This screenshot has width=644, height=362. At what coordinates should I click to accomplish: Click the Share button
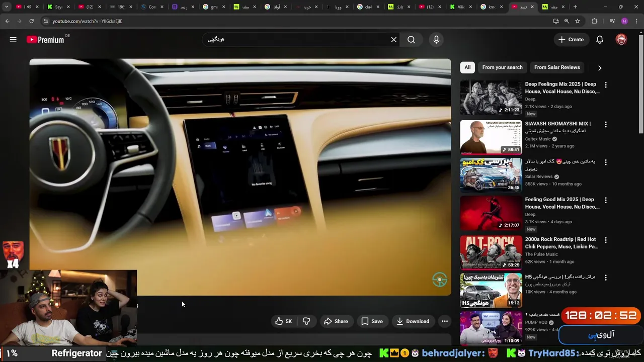tap(336, 321)
